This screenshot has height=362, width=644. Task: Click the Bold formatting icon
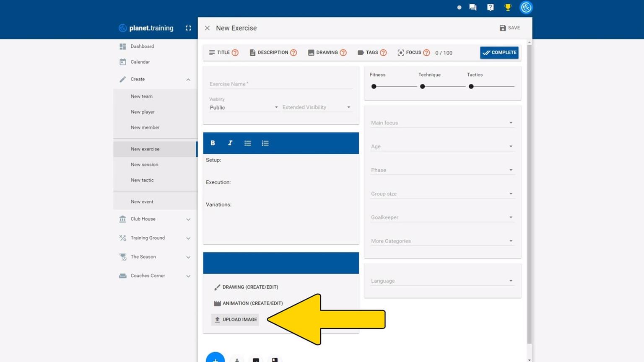coord(213,143)
